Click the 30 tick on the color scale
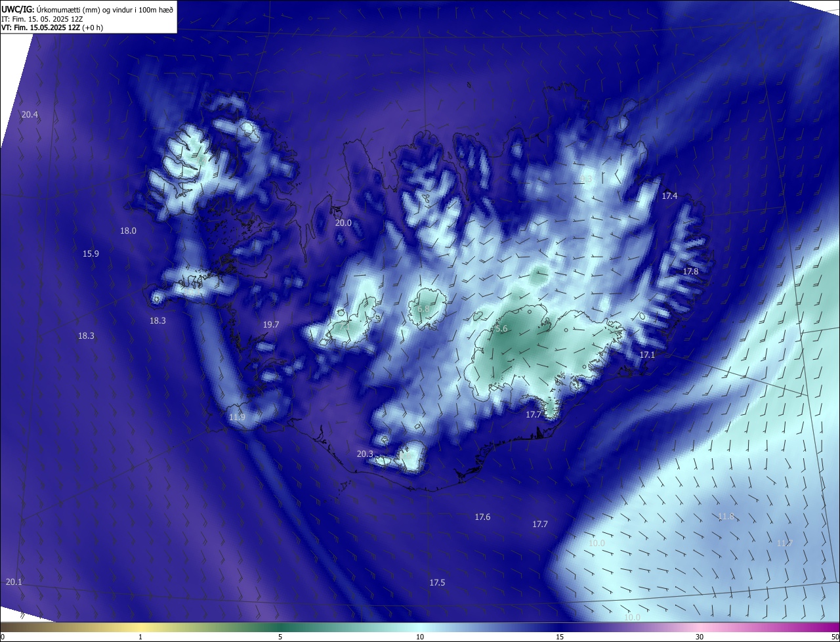This screenshot has width=840, height=642. click(x=700, y=637)
